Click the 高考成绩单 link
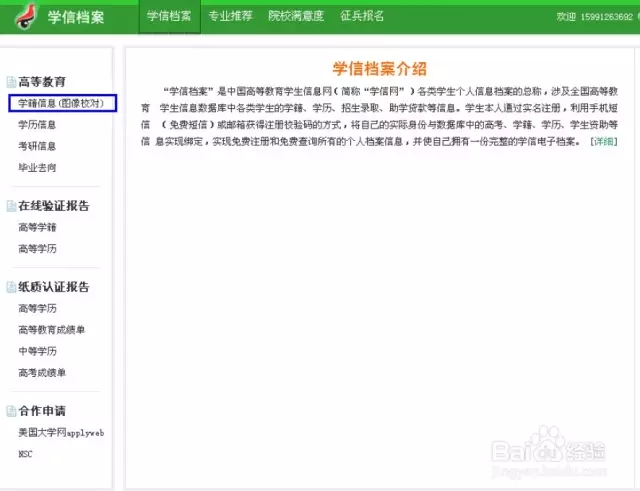The height and width of the screenshot is (491, 640). point(42,373)
